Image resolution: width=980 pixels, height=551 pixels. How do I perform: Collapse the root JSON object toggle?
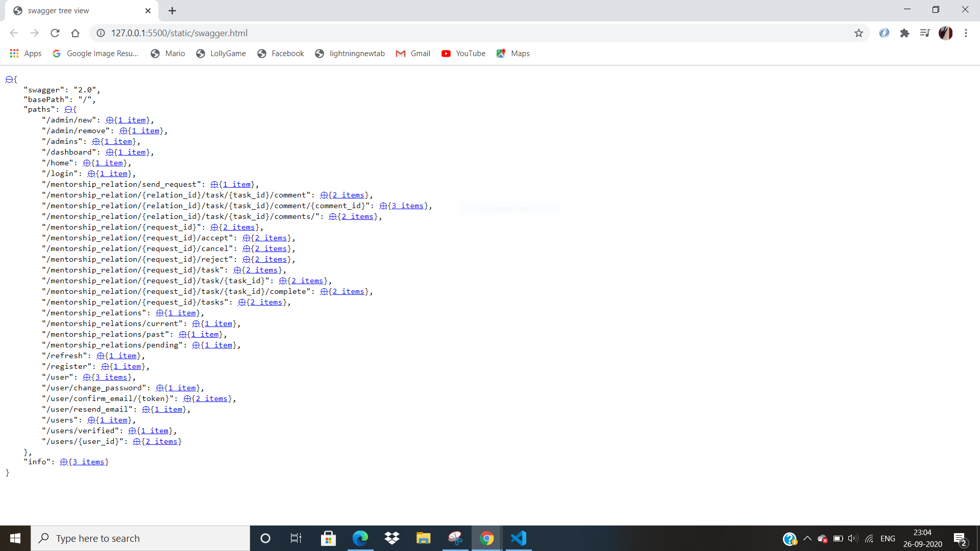pyautogui.click(x=9, y=80)
